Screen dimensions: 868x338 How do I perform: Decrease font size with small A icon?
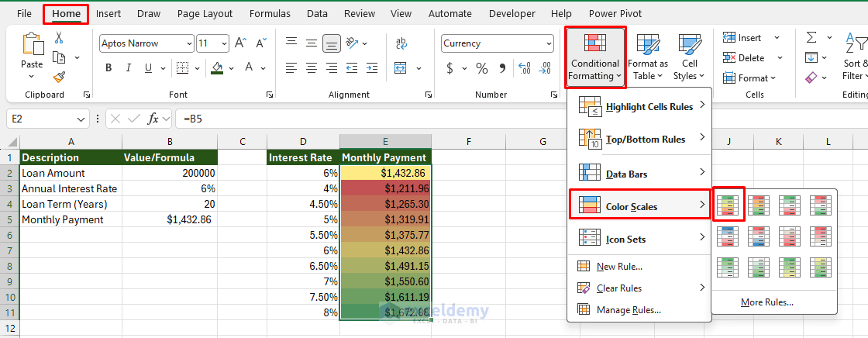click(260, 43)
